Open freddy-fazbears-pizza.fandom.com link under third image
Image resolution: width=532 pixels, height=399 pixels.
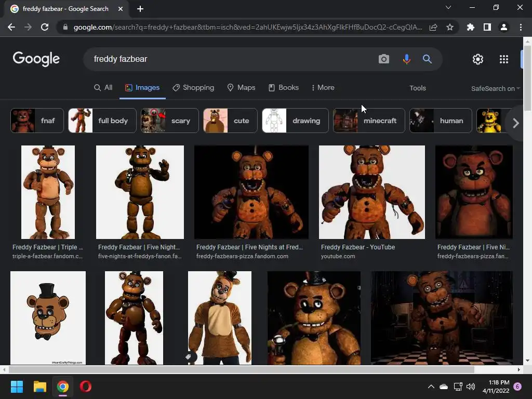click(242, 256)
